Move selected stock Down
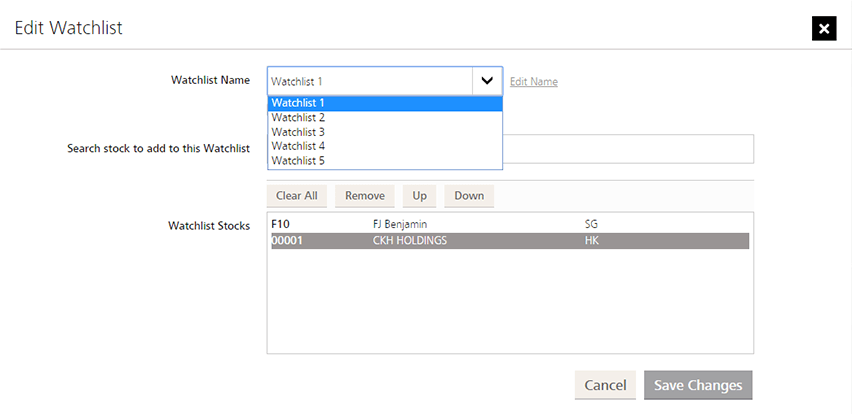 point(469,196)
